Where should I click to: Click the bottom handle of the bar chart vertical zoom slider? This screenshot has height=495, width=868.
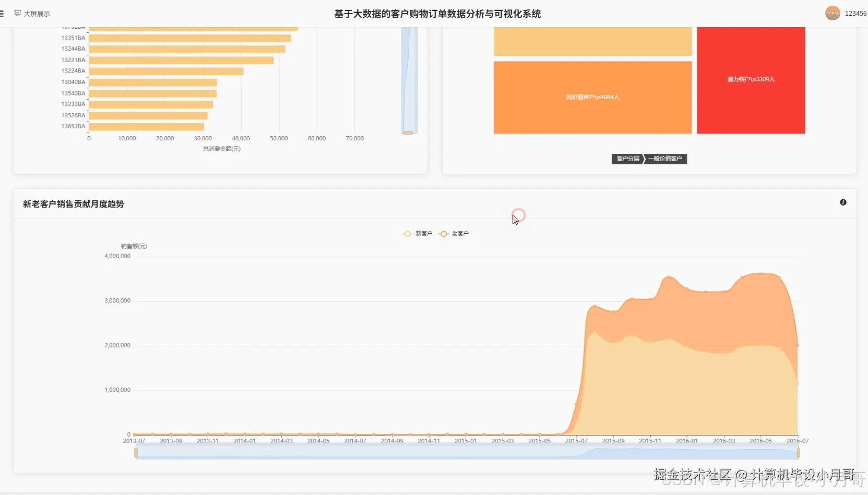click(408, 133)
